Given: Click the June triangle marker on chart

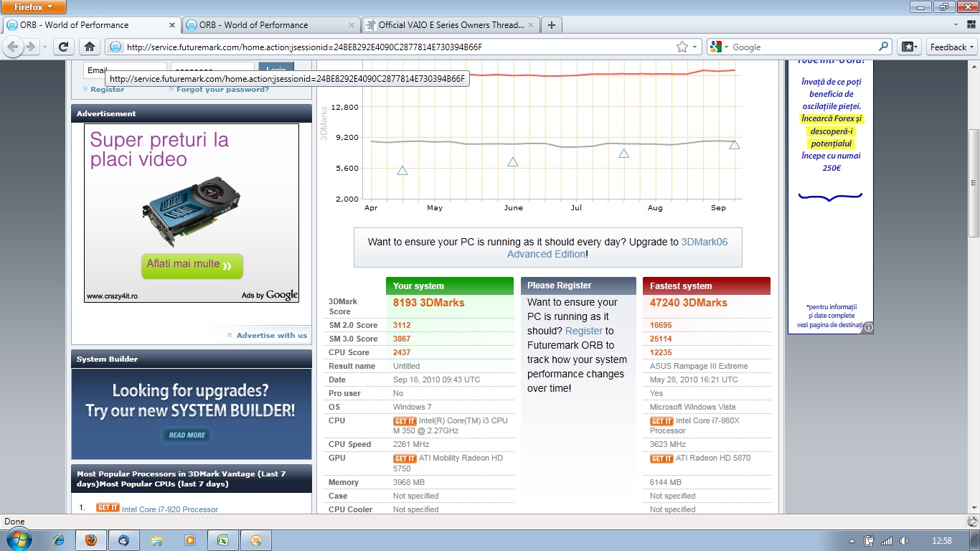Looking at the screenshot, I should (513, 162).
